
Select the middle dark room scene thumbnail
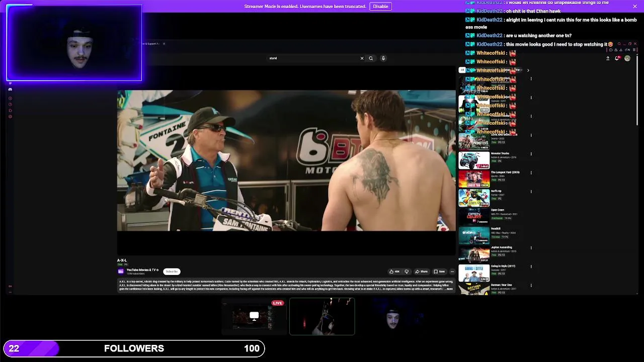click(x=322, y=316)
